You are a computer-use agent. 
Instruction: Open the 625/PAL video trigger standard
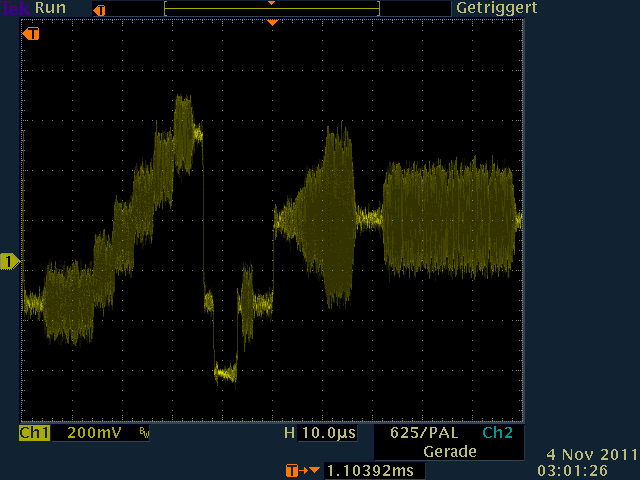tap(424, 434)
